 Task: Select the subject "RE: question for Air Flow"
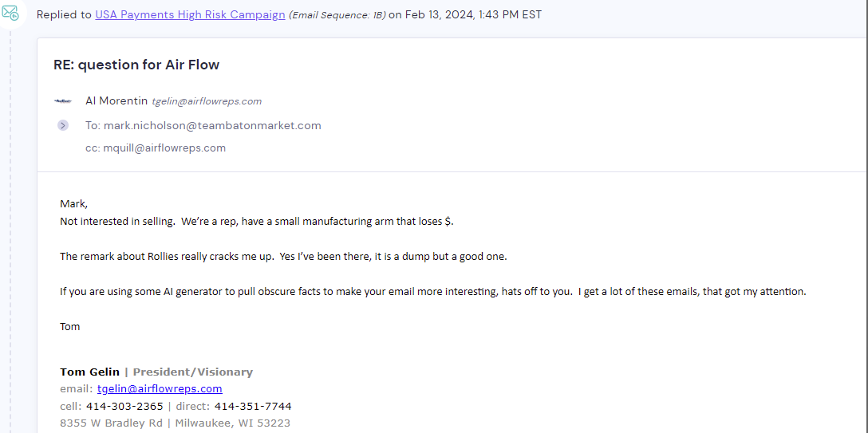tap(136, 65)
